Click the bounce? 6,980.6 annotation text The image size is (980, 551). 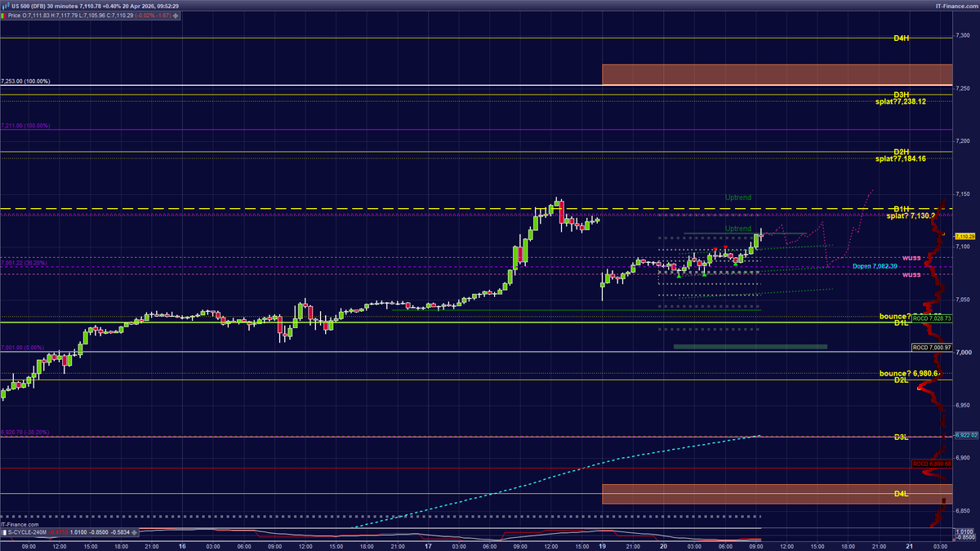coord(906,374)
